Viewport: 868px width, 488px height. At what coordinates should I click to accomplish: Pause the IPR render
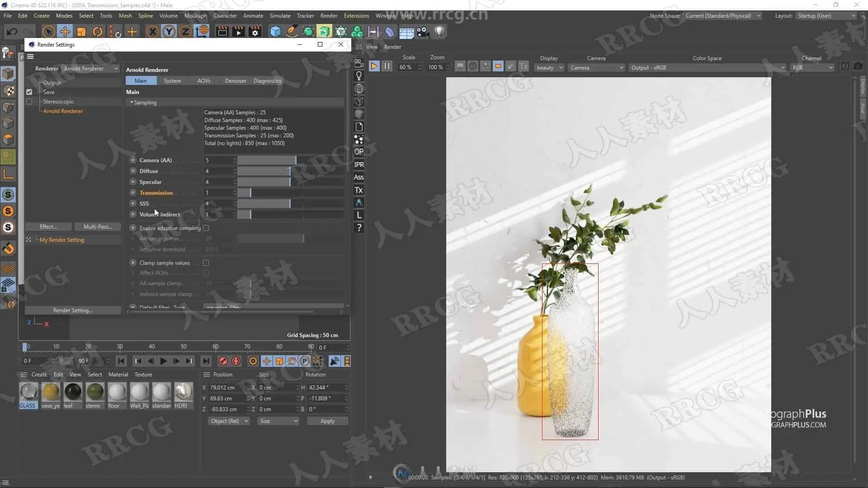[387, 66]
